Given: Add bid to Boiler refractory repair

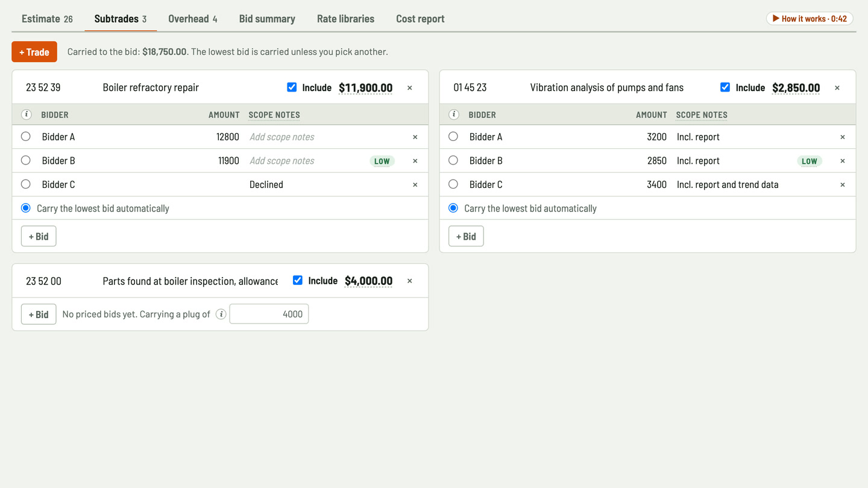Looking at the screenshot, I should [39, 236].
